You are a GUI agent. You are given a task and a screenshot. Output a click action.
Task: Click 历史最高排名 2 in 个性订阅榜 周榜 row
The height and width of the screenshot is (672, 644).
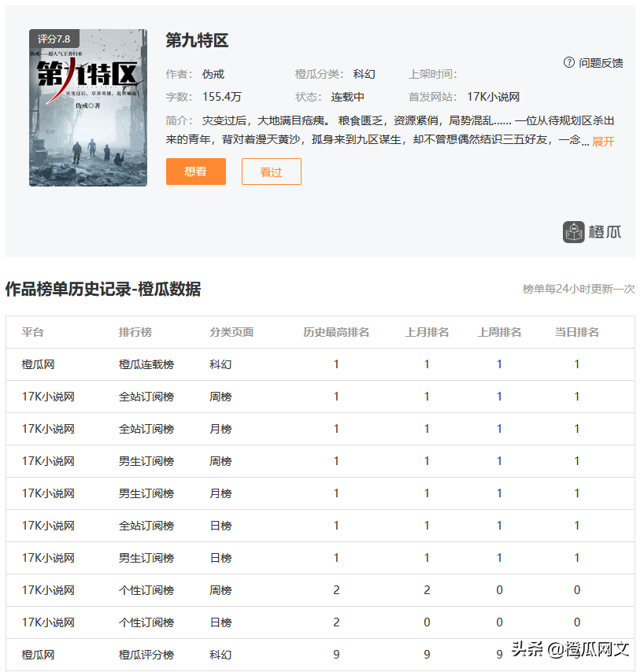click(336, 590)
